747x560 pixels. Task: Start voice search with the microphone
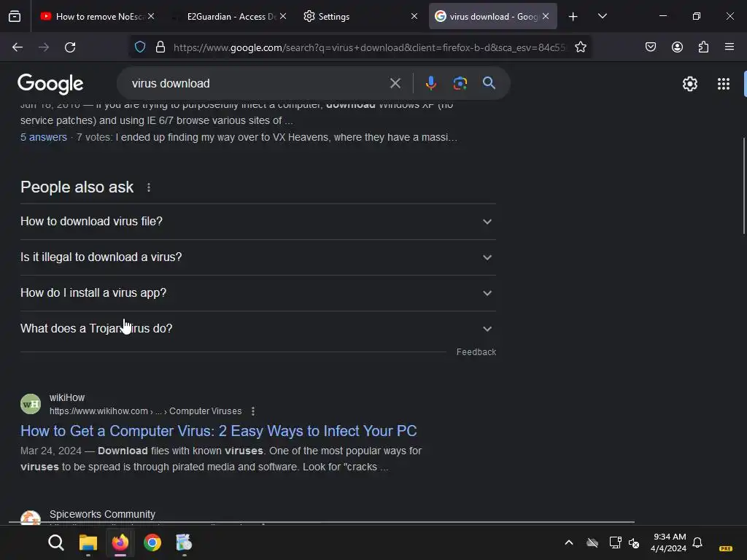point(430,83)
